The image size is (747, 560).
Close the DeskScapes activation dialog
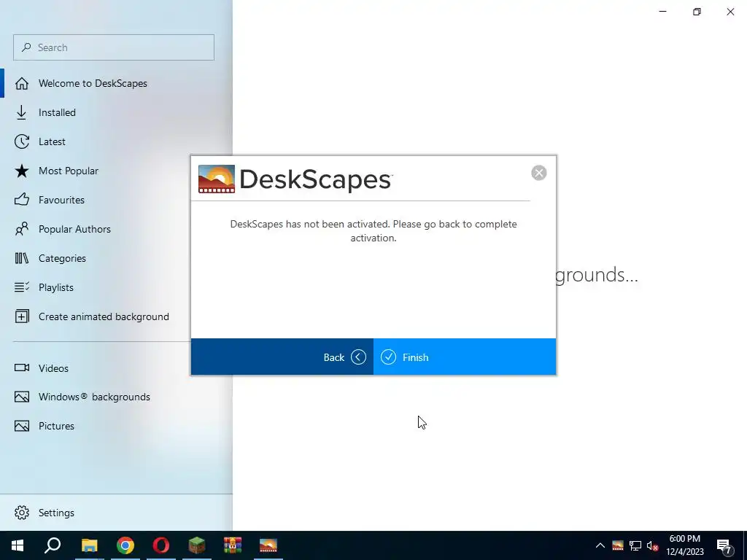click(x=539, y=173)
